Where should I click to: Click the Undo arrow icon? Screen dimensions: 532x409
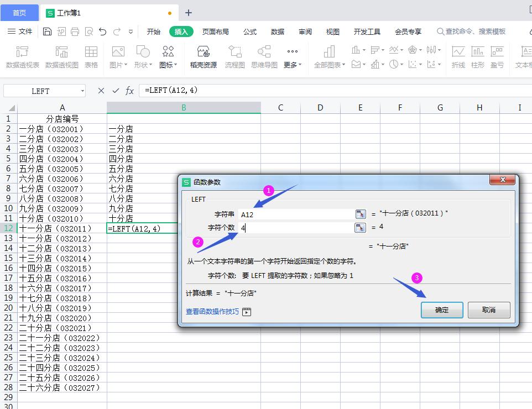pos(103,32)
